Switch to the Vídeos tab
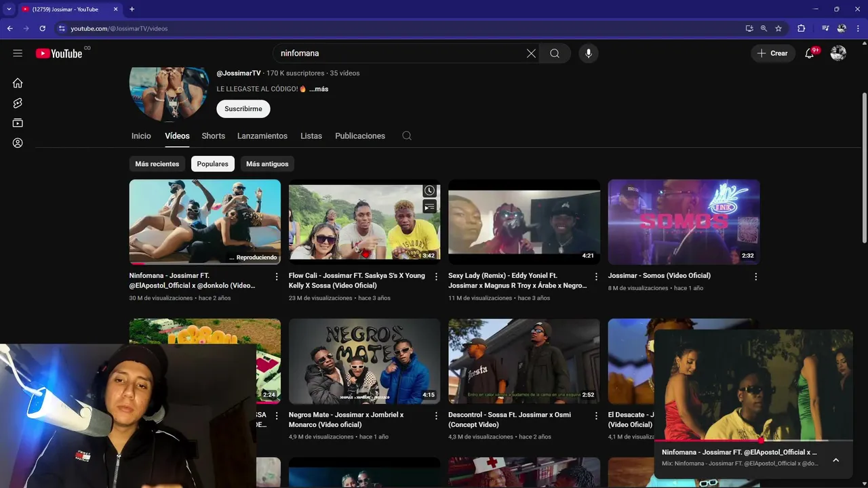 tap(177, 136)
